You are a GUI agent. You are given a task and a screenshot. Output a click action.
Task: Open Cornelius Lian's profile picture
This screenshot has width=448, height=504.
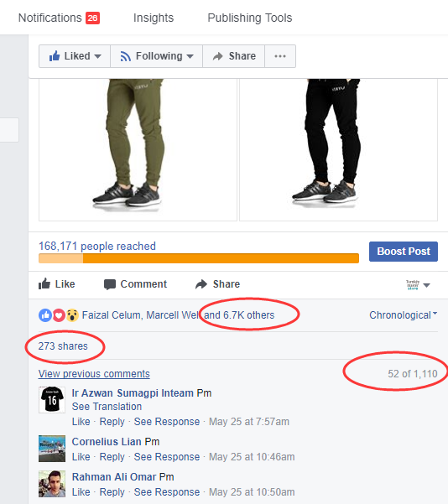52,449
